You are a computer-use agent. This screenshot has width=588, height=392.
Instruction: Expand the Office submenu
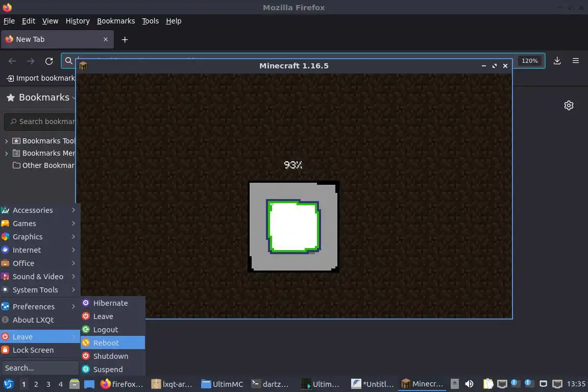(x=40, y=263)
